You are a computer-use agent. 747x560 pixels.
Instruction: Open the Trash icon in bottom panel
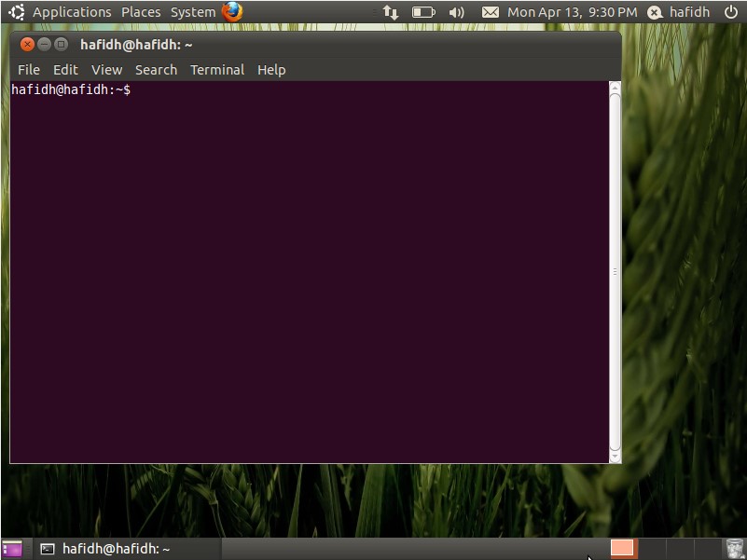[736, 549]
